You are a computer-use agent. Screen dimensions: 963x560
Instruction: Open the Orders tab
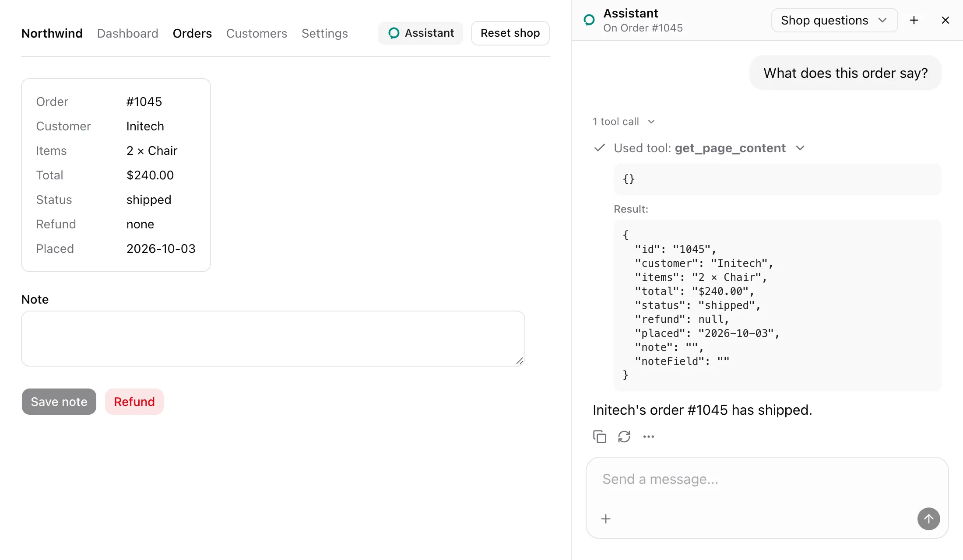(192, 33)
